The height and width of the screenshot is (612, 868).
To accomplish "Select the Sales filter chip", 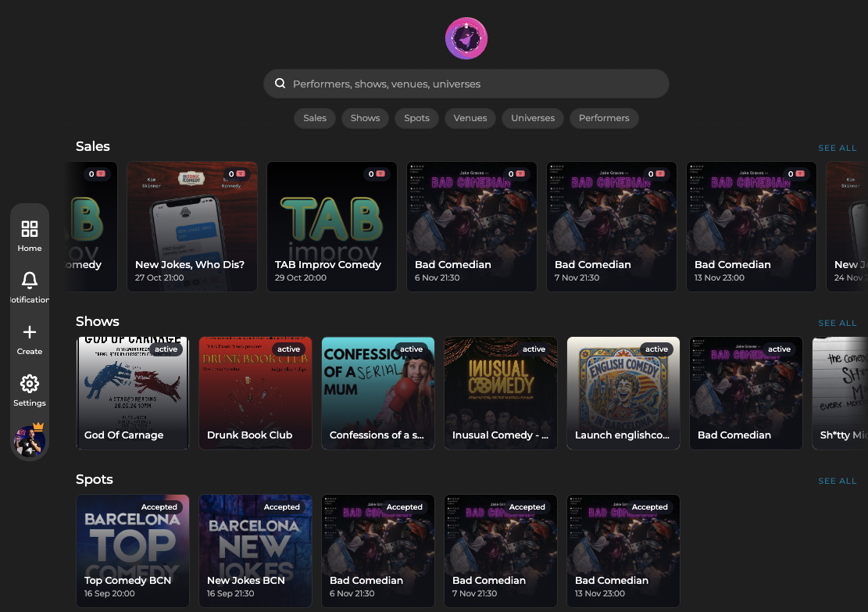I will 314,118.
